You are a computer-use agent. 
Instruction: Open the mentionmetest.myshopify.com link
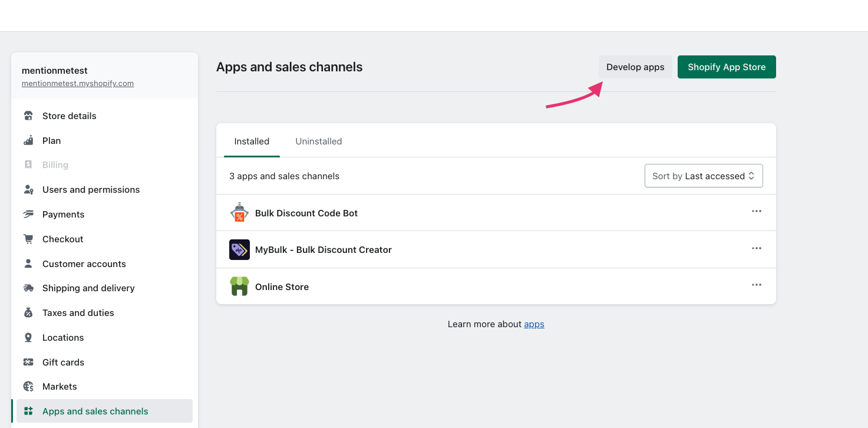[x=78, y=84]
